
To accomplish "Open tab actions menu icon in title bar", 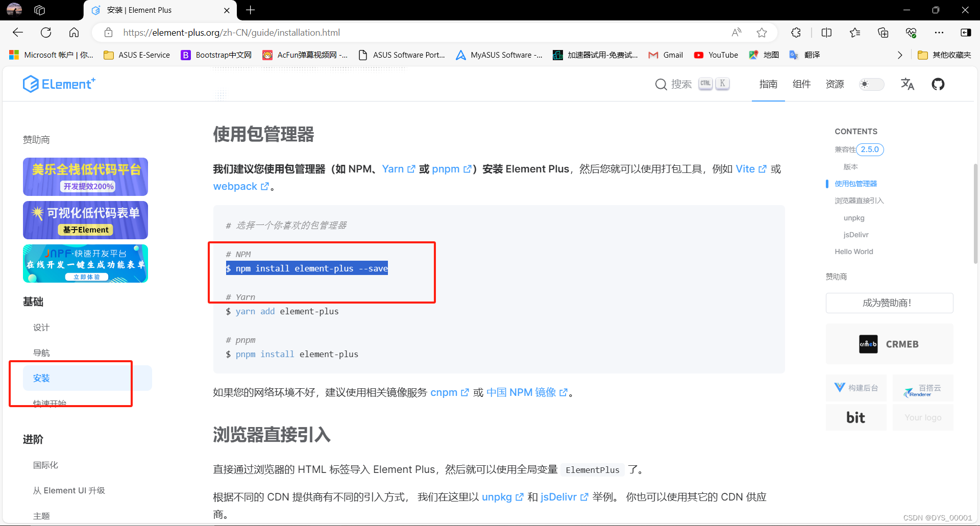I will 40,10.
